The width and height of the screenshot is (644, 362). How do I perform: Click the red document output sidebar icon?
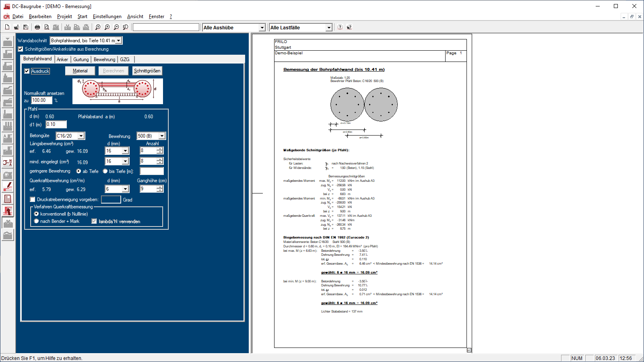[x=8, y=199]
